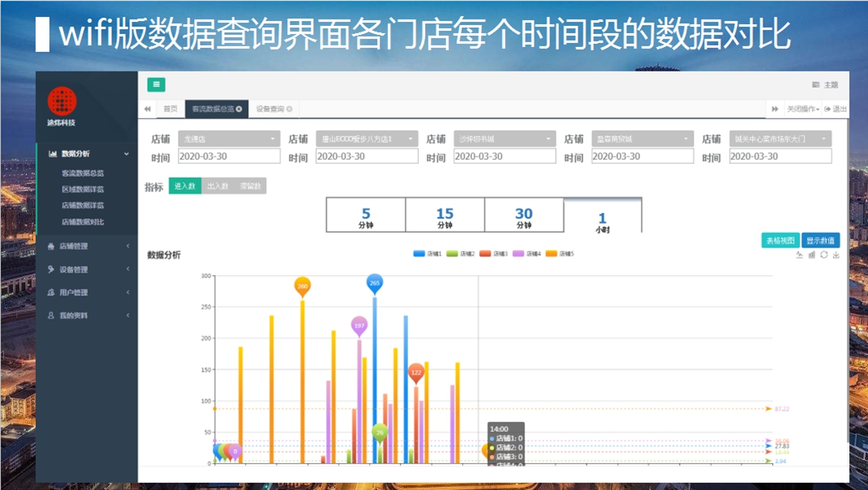Click the chart restore refresh icon

[x=823, y=255]
